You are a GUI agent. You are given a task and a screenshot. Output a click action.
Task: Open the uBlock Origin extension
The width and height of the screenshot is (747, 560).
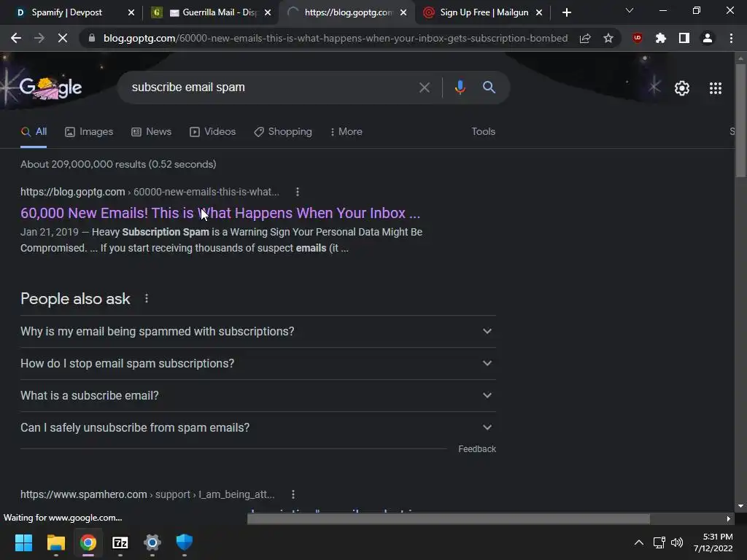638,38
